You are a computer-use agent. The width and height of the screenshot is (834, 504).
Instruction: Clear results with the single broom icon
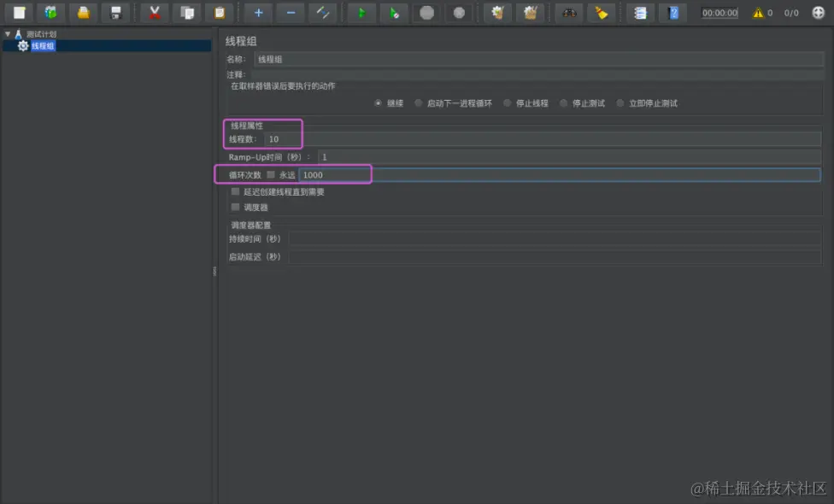498,13
